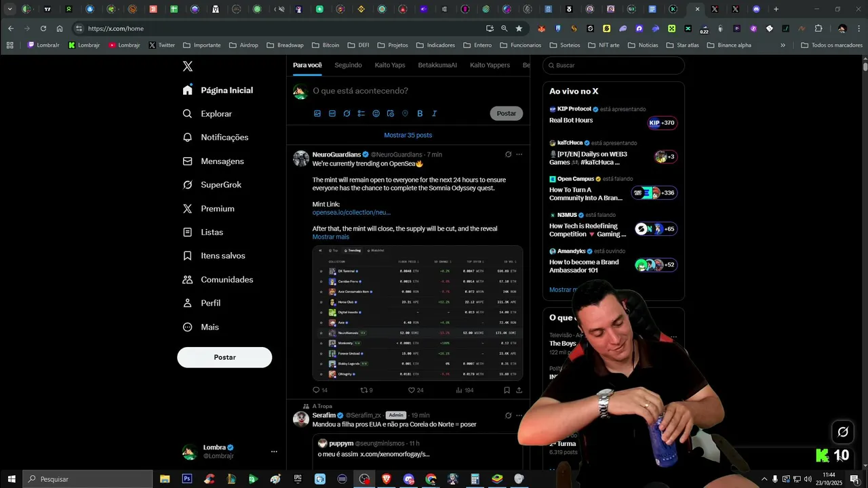Viewport: 868px width, 488px height.
Task: Click the large Postar sidebar button
Action: (224, 357)
